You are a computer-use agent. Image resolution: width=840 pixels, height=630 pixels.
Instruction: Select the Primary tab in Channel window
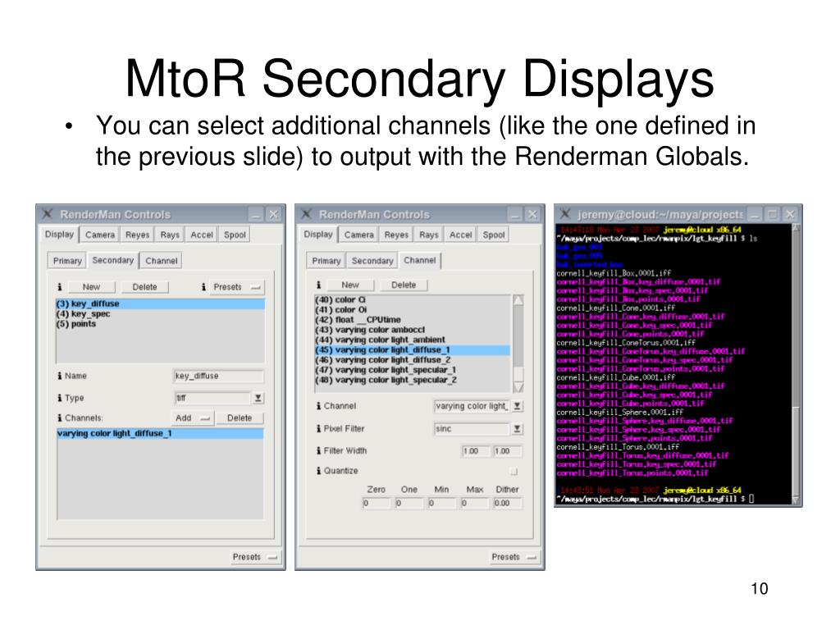[326, 261]
